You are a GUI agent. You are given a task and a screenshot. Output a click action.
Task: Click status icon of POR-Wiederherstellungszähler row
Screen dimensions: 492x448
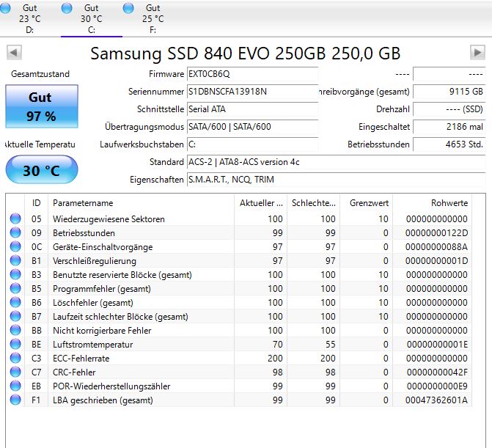click(15, 386)
